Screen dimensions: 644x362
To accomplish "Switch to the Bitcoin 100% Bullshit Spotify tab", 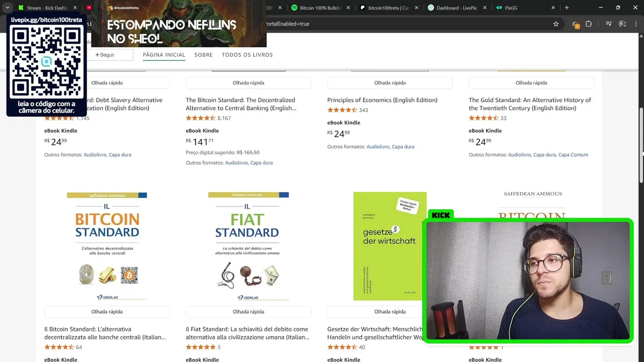I will click(x=320, y=8).
